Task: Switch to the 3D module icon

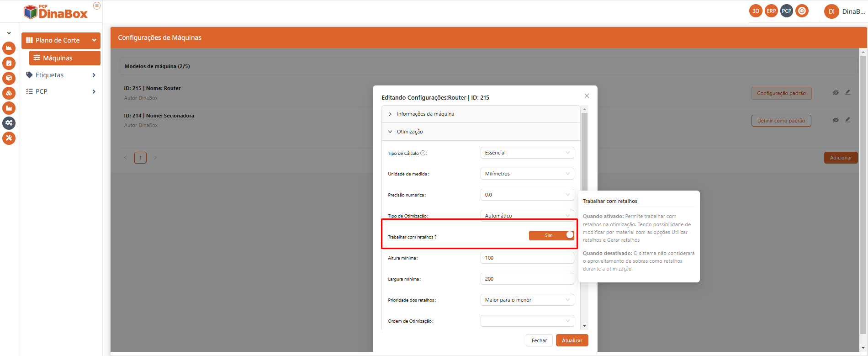Action: pyautogui.click(x=756, y=11)
